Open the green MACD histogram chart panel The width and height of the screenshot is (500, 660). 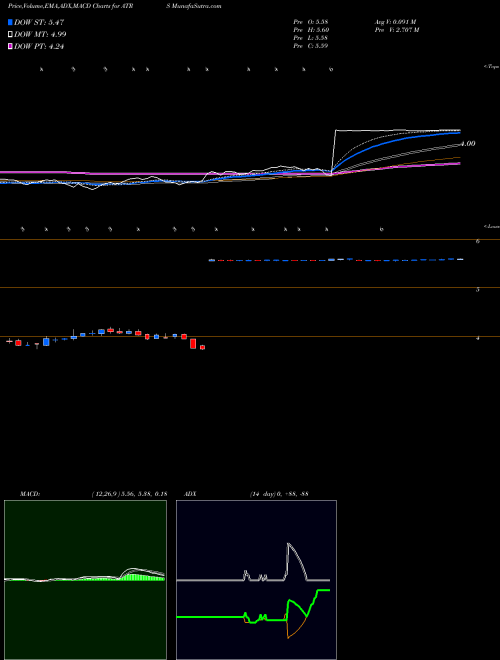tap(85, 580)
